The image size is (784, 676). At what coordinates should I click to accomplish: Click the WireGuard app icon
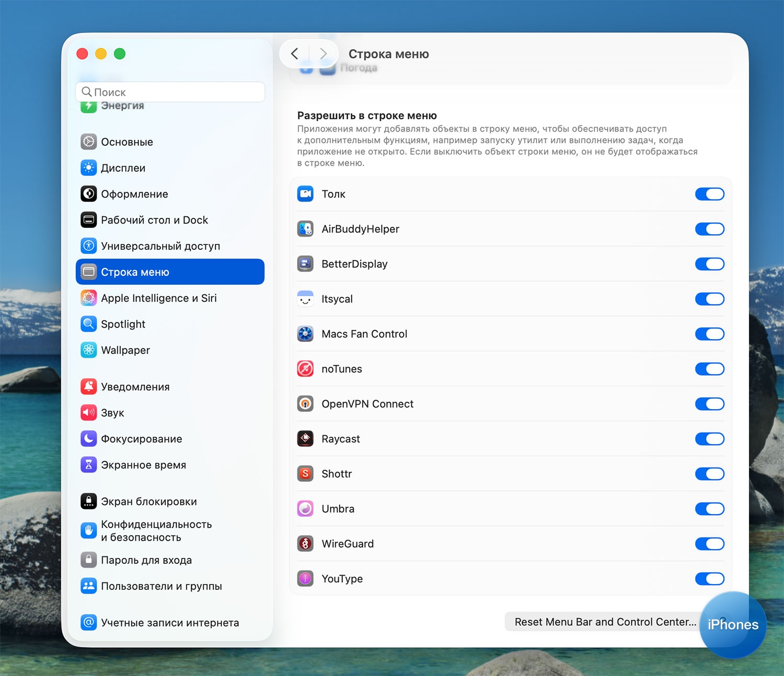click(305, 544)
